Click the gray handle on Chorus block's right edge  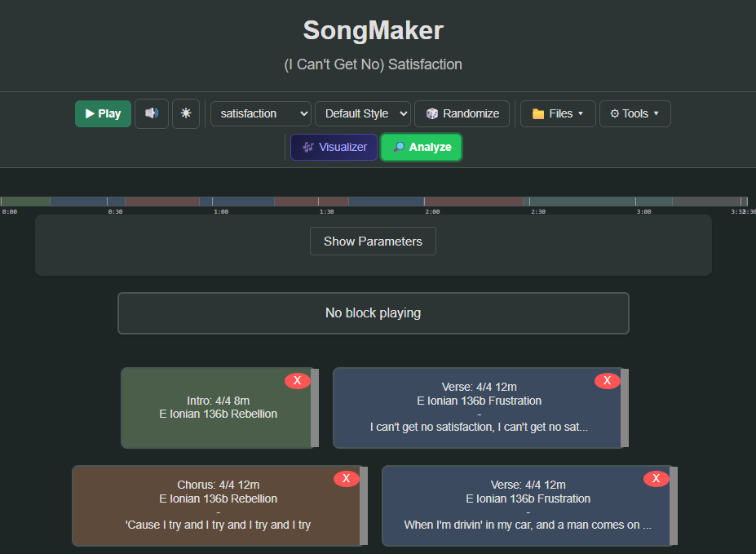pyautogui.click(x=364, y=506)
